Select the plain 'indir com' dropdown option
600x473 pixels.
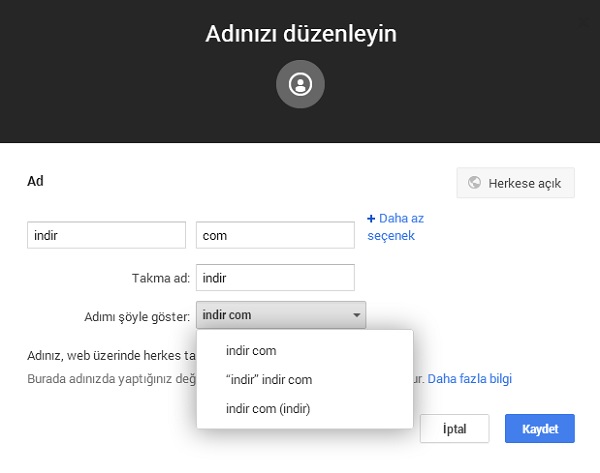click(x=305, y=351)
